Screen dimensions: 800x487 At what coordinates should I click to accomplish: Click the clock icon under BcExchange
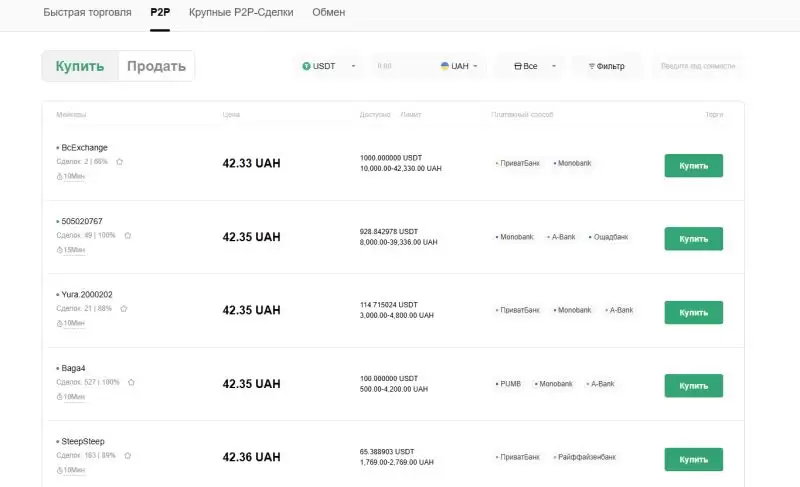[x=60, y=176]
